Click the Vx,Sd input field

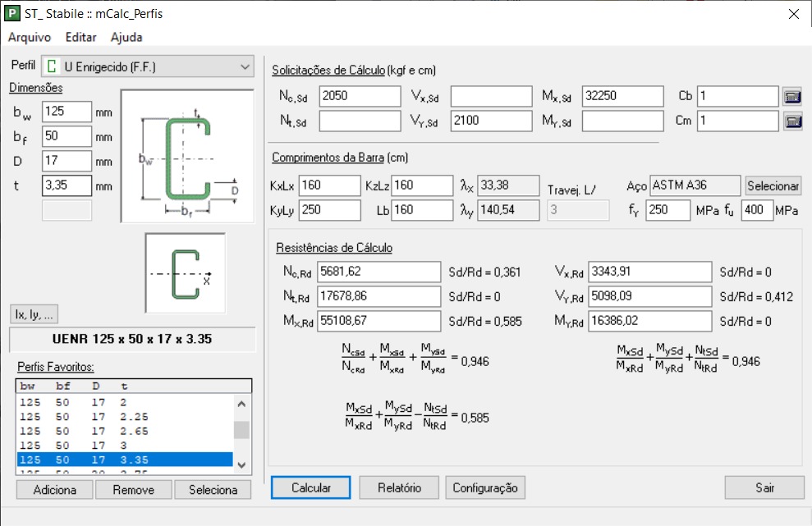pos(492,96)
